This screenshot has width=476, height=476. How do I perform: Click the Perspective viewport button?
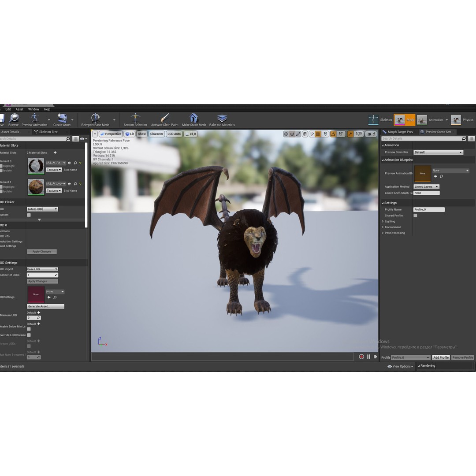(111, 134)
